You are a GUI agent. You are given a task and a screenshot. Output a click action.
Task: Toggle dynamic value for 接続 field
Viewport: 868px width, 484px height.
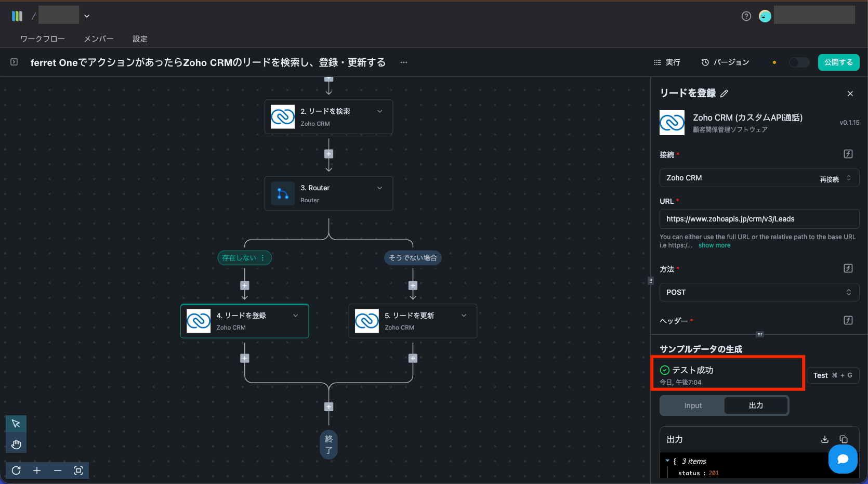[848, 154]
